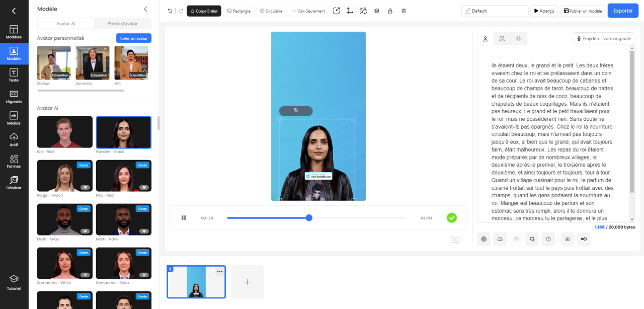The width and height of the screenshot is (644, 309).
Task: Select the Will sample avatar
Action: pyautogui.click(x=131, y=63)
